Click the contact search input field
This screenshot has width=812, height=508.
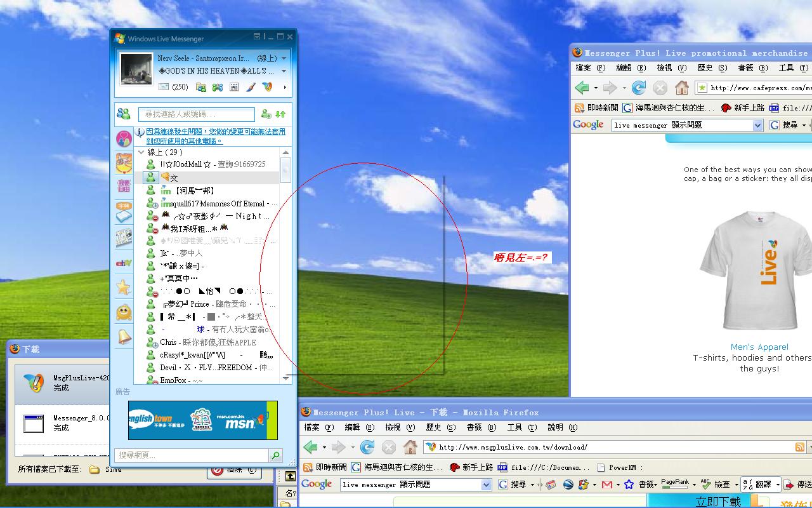[x=196, y=114]
